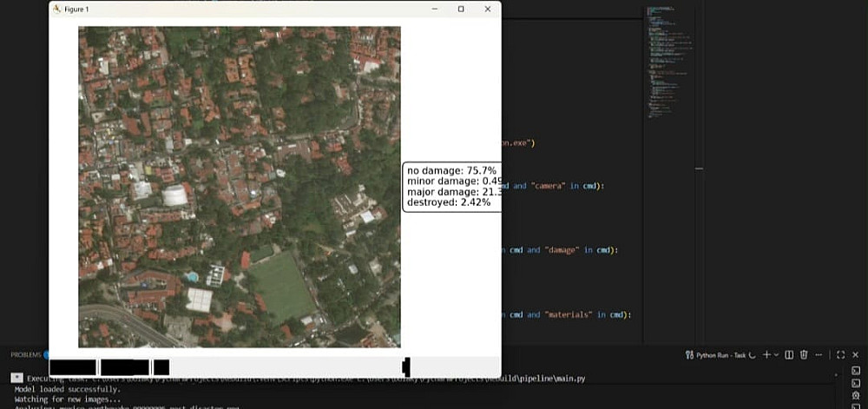Image resolution: width=868 pixels, height=409 pixels.
Task: Select the second terminal in side list
Action: click(856, 384)
